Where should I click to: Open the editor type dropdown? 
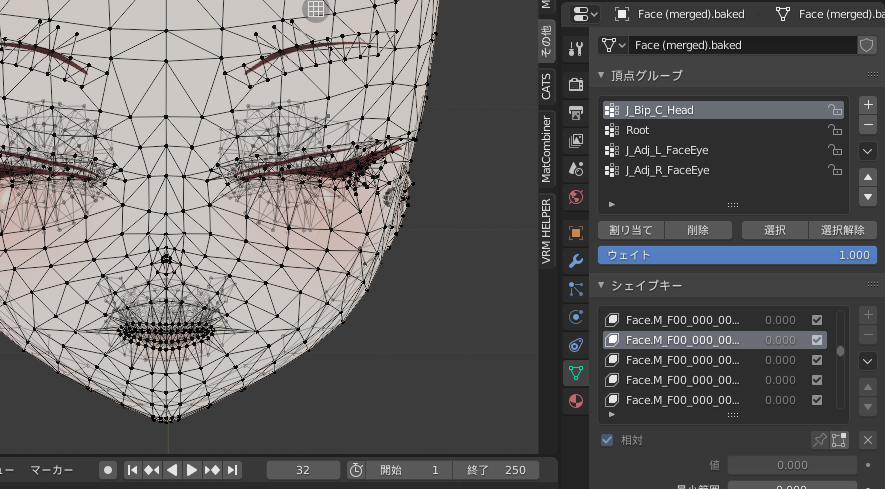tap(585, 14)
